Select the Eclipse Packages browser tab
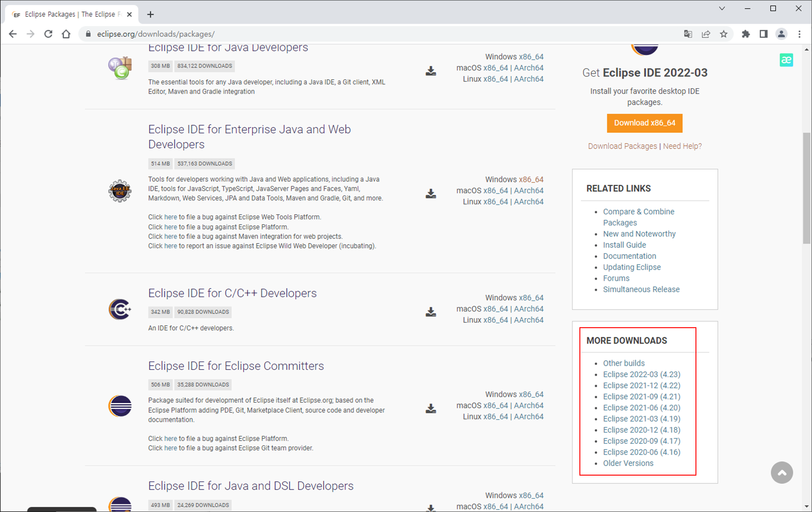 click(x=71, y=15)
